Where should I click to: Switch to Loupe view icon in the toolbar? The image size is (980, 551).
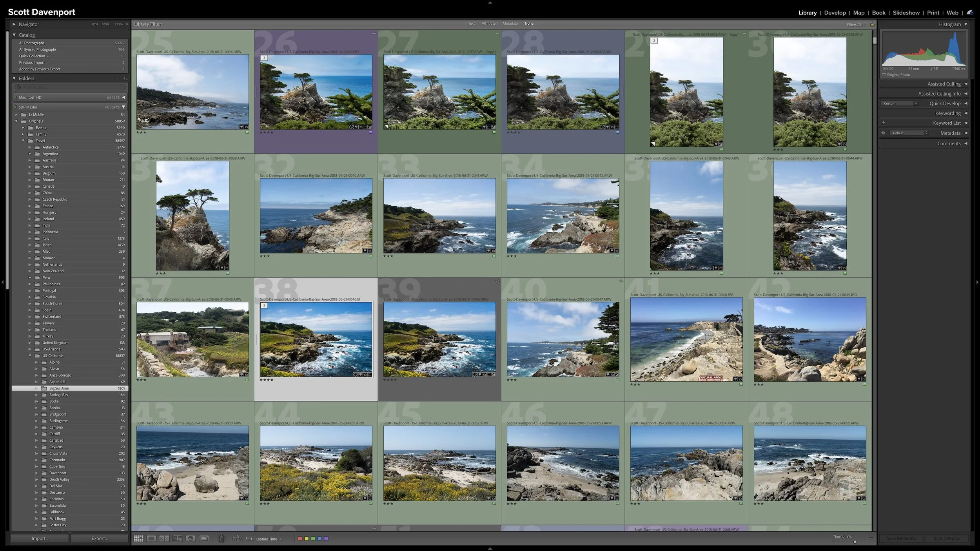151,538
